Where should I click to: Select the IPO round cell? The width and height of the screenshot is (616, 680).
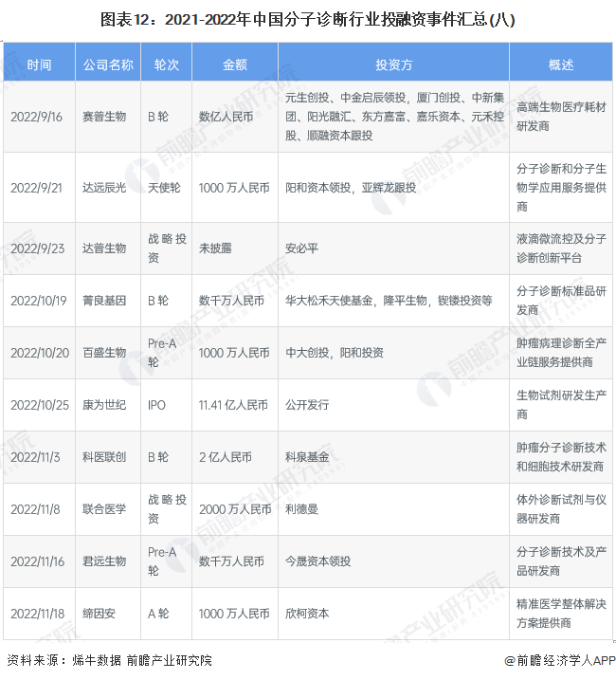(156, 405)
